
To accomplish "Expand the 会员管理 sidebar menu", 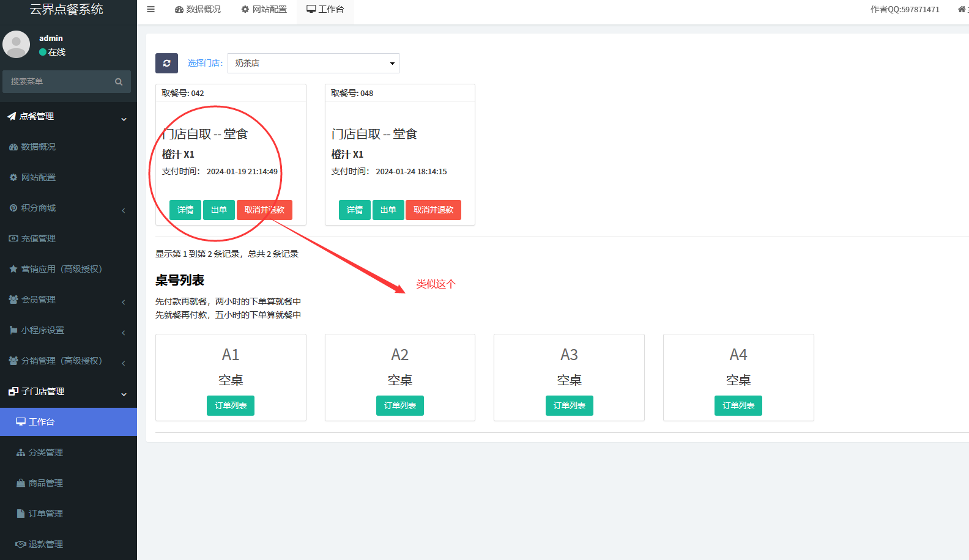I will pyautogui.click(x=38, y=300).
